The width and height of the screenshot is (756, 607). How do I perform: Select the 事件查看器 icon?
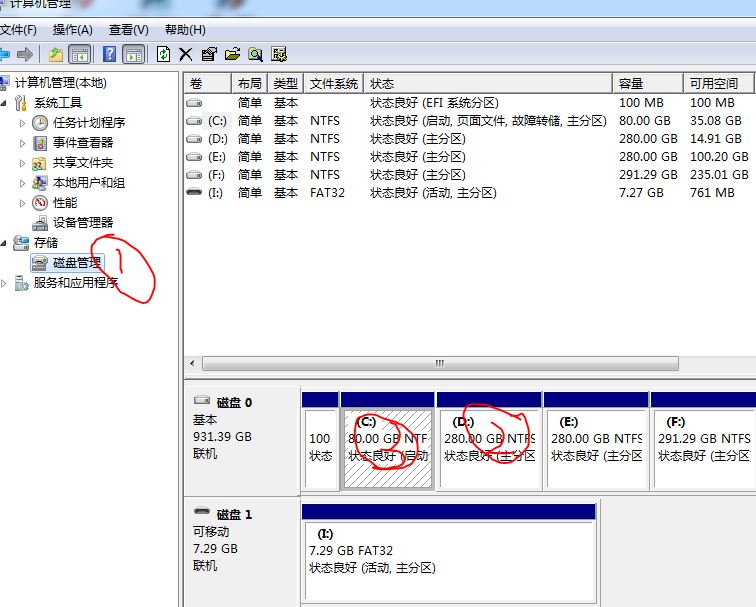click(x=40, y=143)
